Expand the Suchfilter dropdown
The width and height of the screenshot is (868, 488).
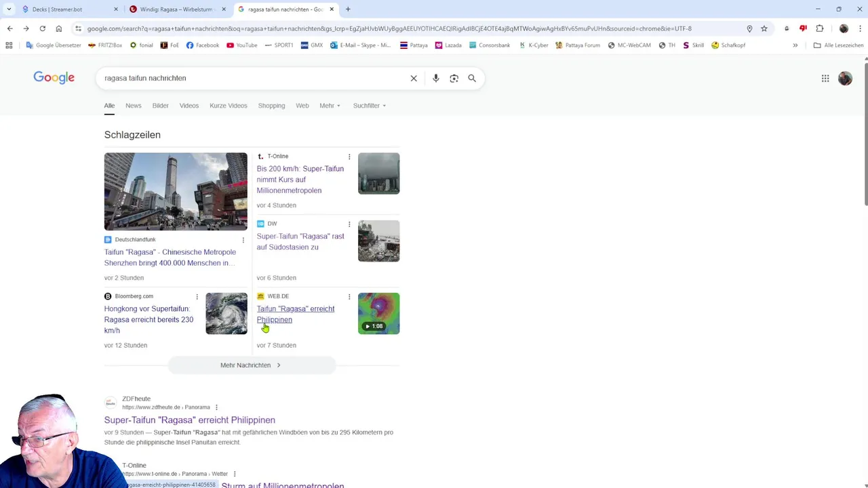click(370, 106)
